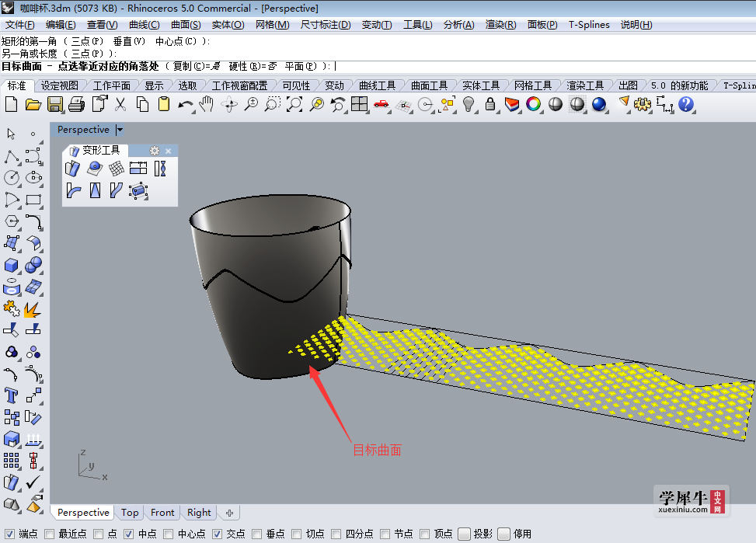Click the 硬性(R) command option

pyautogui.click(x=253, y=67)
